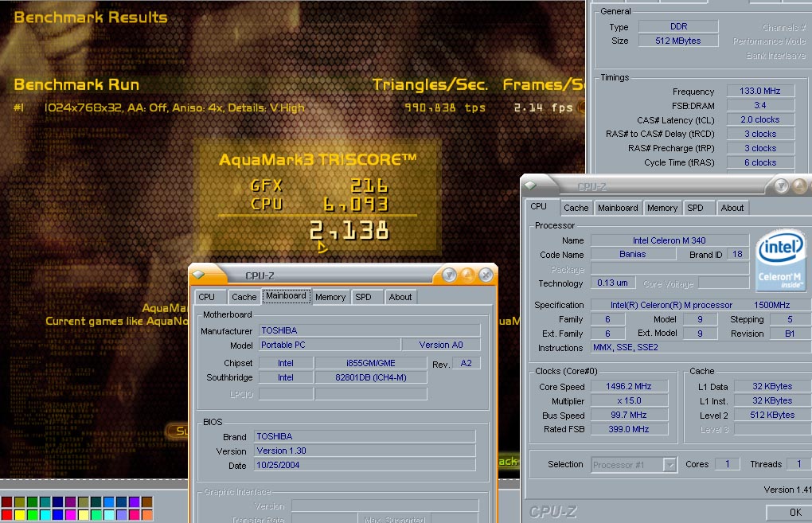Click the BIOS date 10/25/2004
Viewport: 812px width, 523px height.
[365, 465]
